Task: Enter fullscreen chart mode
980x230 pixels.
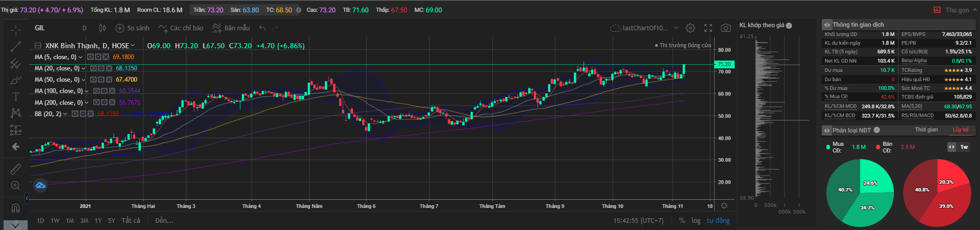Action: click(708, 28)
